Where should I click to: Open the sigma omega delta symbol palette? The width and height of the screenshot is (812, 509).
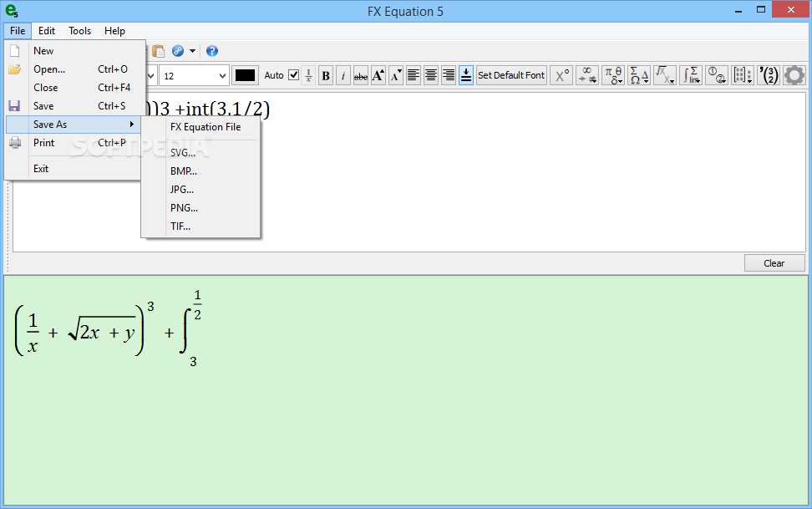[x=639, y=76]
